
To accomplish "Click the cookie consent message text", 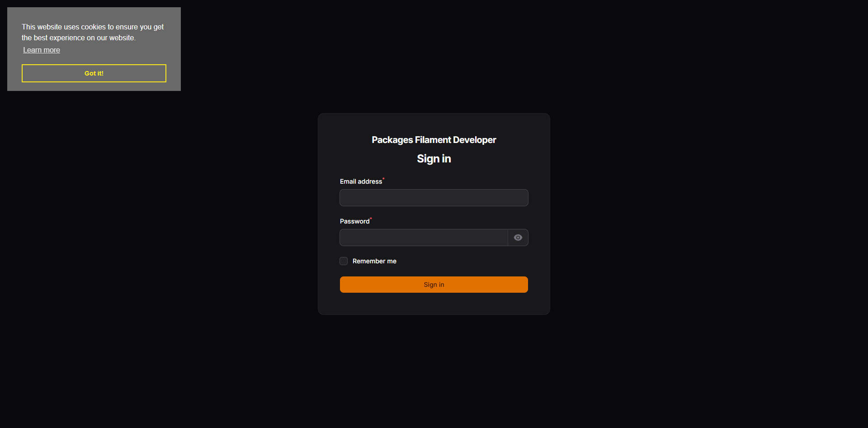I will [93, 32].
